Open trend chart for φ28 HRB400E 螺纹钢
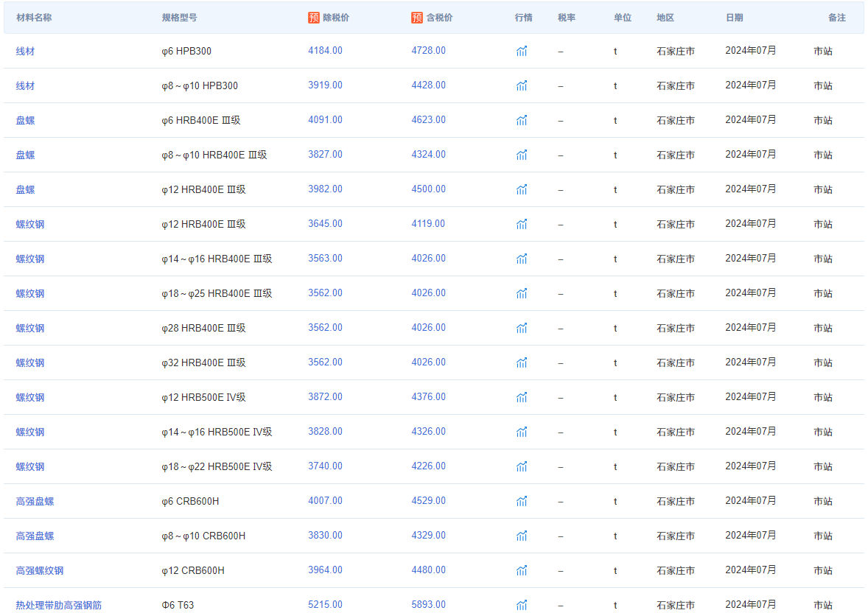Image resolution: width=868 pixels, height=613 pixels. 522,328
